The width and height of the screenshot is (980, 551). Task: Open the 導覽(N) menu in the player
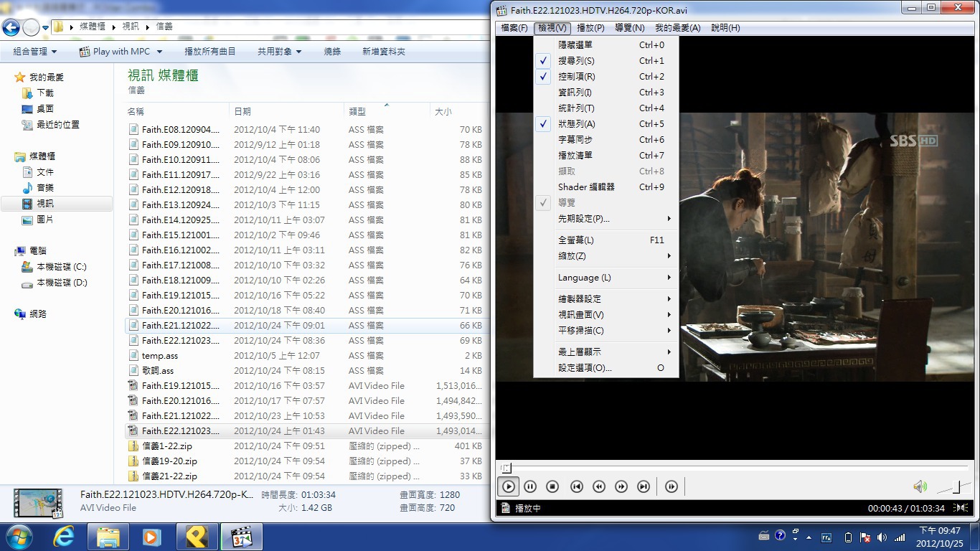tap(629, 28)
